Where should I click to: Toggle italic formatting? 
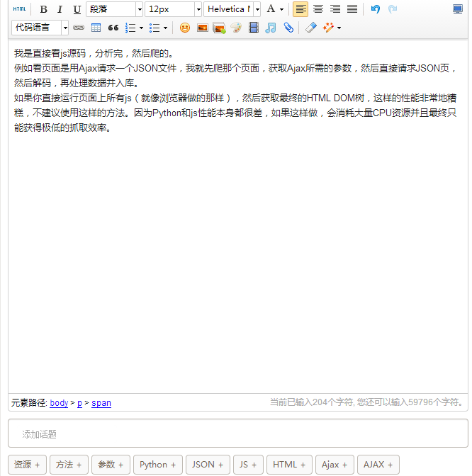pyautogui.click(x=60, y=9)
